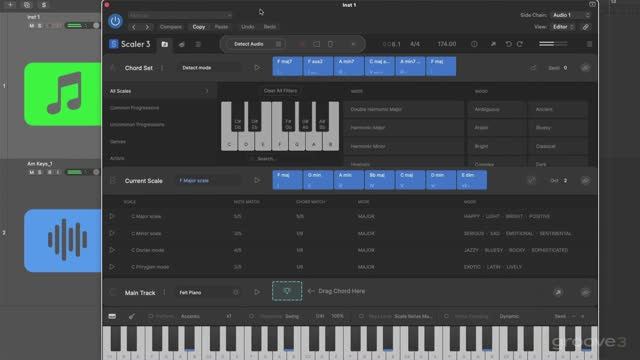Click Scaler undo arrow icon
This screenshot has height=360, width=640.
coord(509,44)
